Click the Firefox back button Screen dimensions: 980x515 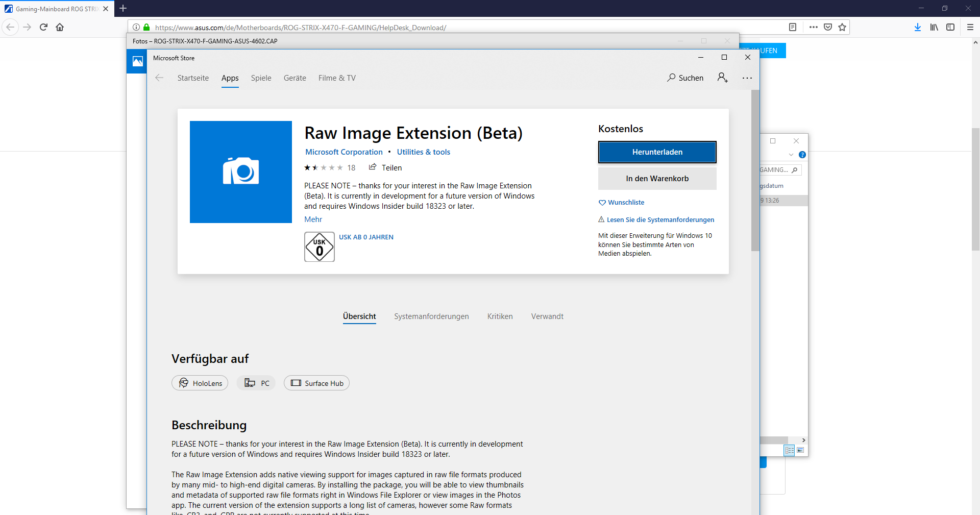coord(10,27)
